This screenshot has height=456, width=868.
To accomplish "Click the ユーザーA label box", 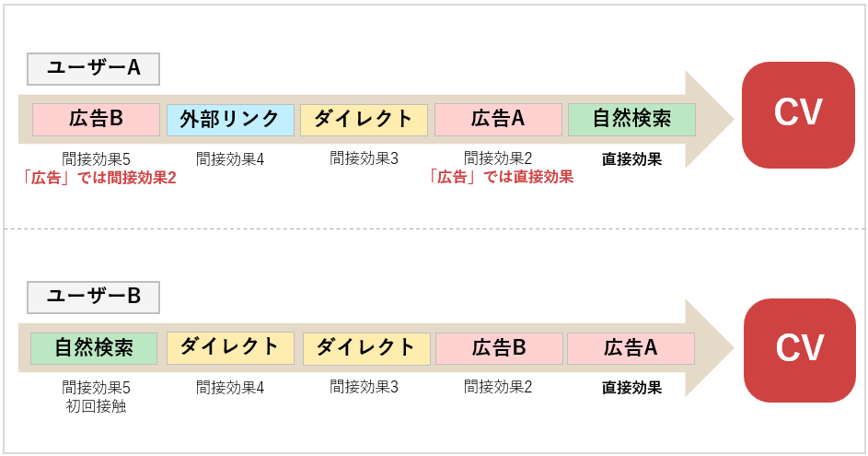I will 93,69.
